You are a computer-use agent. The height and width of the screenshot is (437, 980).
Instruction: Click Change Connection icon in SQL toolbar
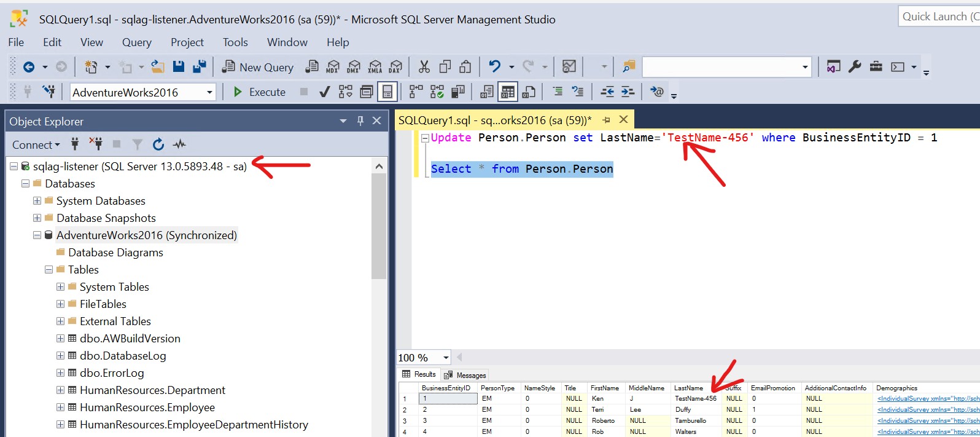pyautogui.click(x=49, y=92)
